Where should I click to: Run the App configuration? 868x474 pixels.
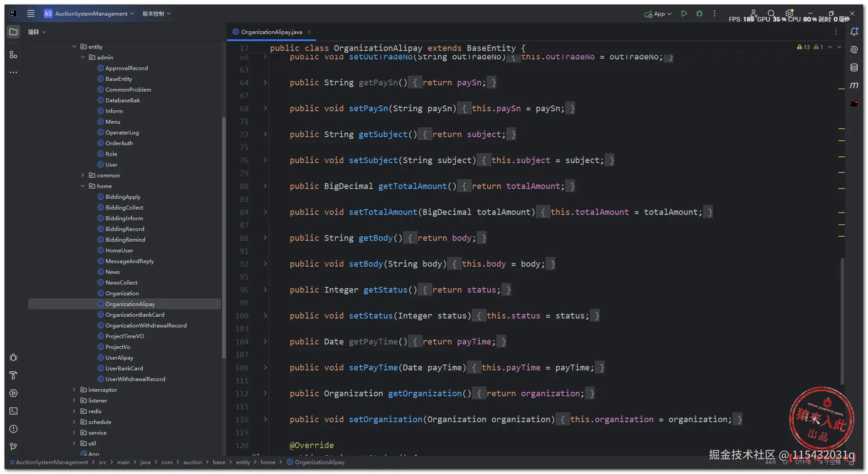point(684,14)
